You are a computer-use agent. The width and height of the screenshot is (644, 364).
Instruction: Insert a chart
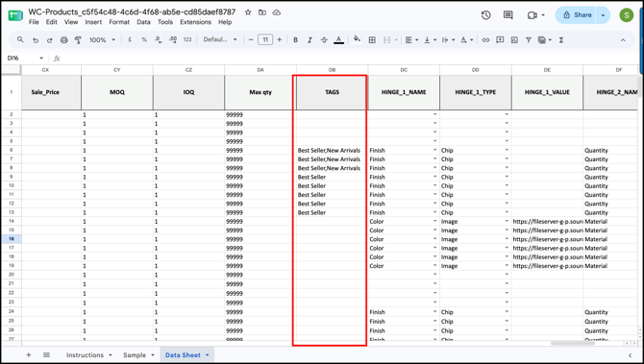pyautogui.click(x=514, y=39)
